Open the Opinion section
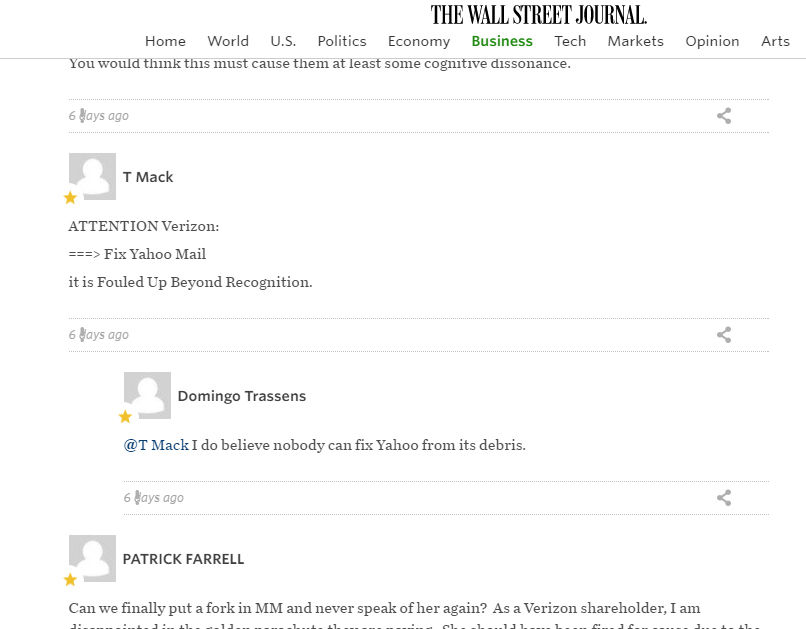 click(x=712, y=41)
